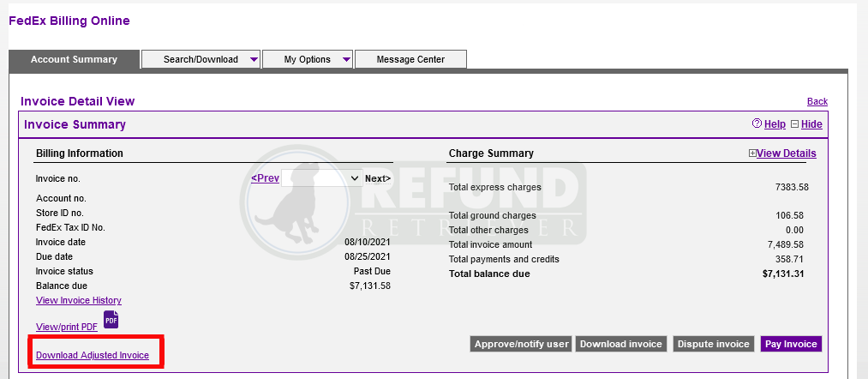
Task: Open the Search/Download dropdown arrow
Action: (254, 60)
